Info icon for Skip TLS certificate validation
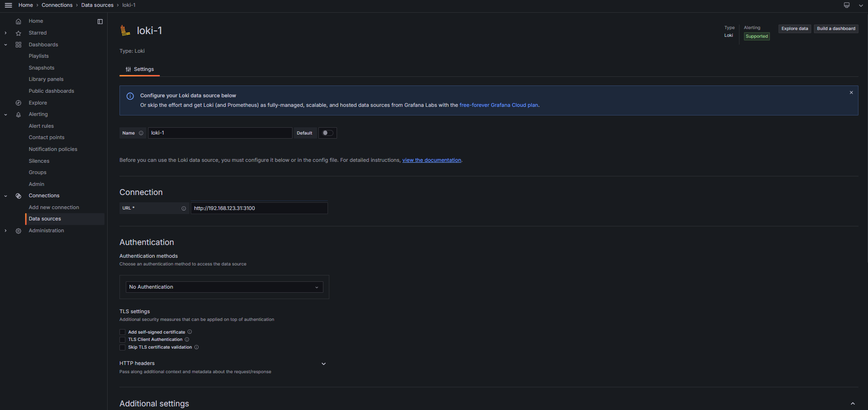The height and width of the screenshot is (410, 868). [197, 347]
